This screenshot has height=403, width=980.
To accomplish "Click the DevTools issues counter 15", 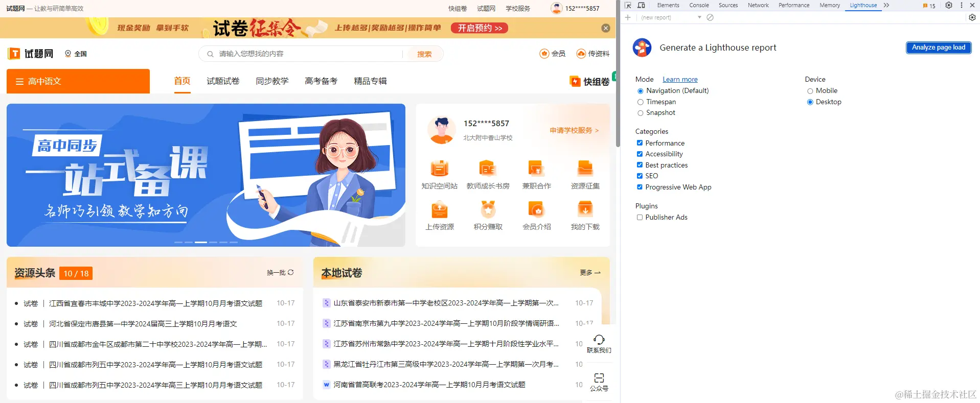I will click(x=929, y=6).
